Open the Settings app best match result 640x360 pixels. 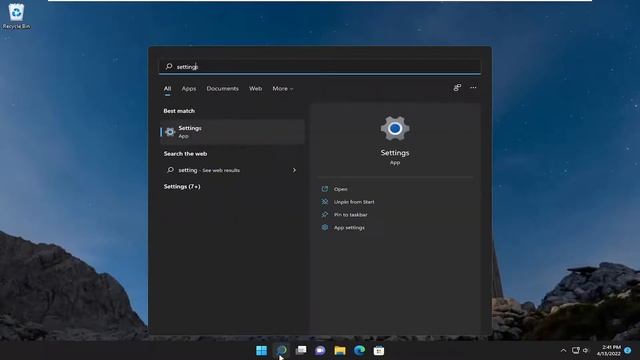pyautogui.click(x=233, y=132)
